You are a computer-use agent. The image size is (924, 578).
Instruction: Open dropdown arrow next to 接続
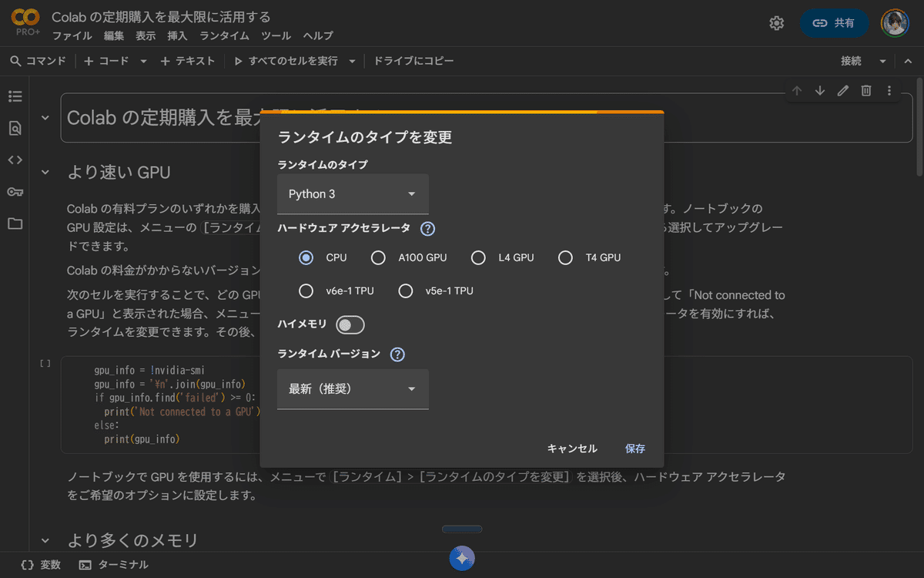[883, 61]
